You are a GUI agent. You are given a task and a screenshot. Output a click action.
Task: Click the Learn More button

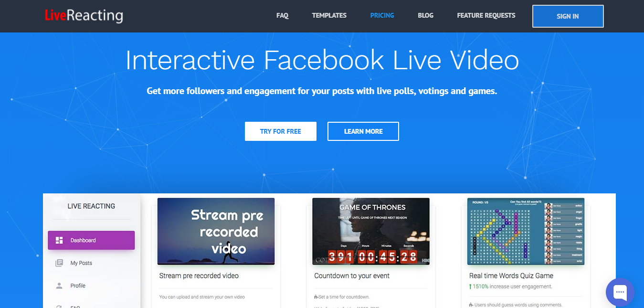[x=363, y=131]
